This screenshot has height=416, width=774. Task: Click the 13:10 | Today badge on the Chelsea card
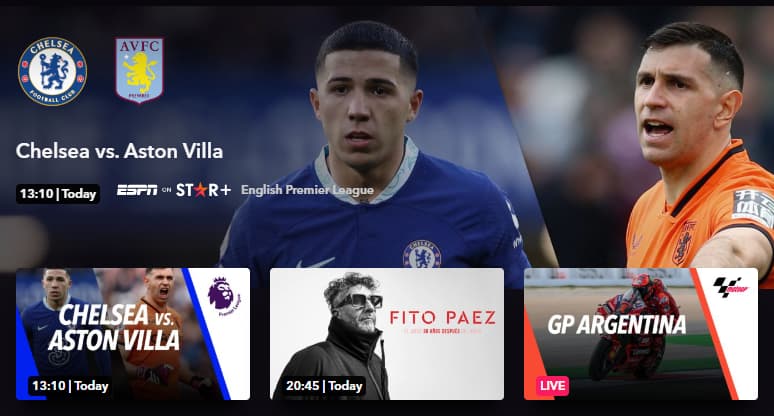coord(69,385)
